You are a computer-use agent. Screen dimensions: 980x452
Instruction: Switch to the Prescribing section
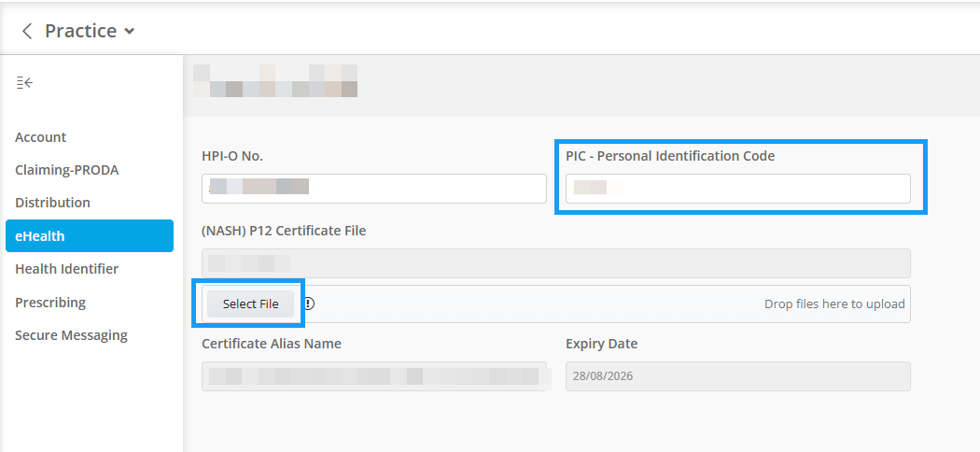coord(50,302)
